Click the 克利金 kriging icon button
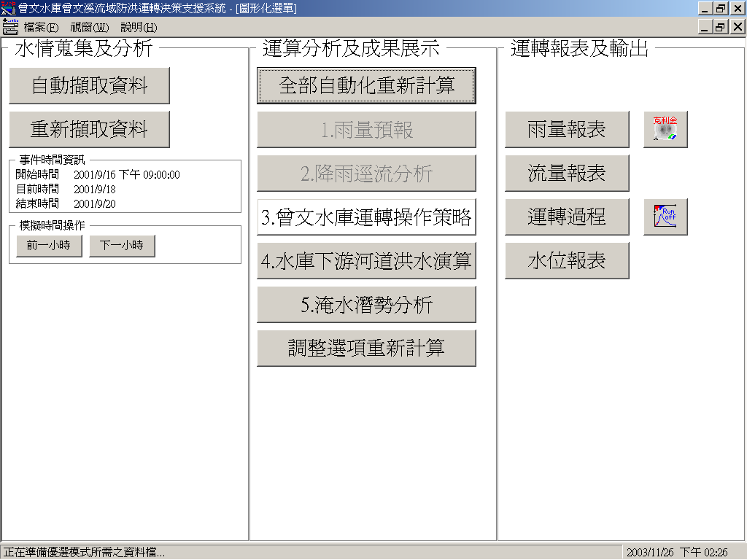The width and height of the screenshot is (747, 560). (x=665, y=129)
